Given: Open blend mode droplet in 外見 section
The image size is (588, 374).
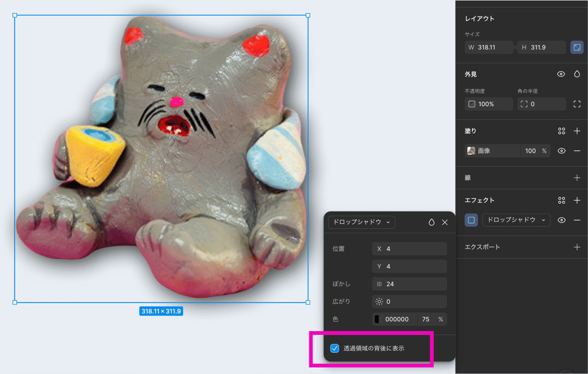Looking at the screenshot, I should click(x=577, y=74).
